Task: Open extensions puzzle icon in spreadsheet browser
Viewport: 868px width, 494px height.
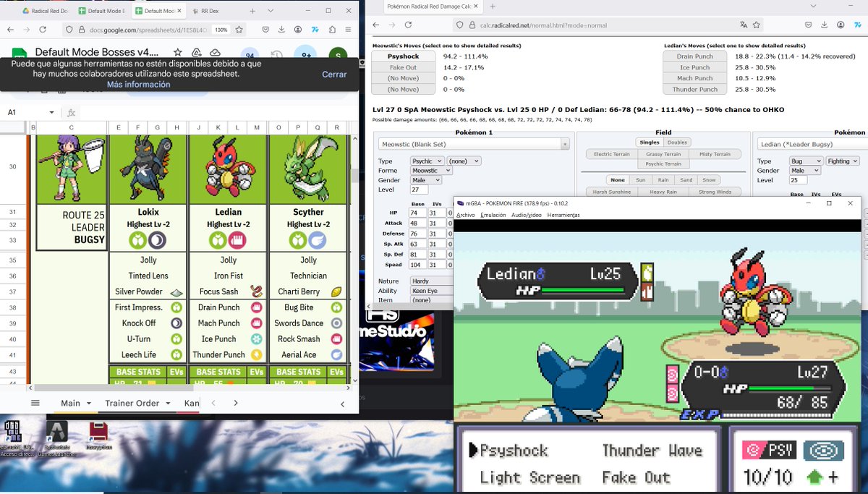Action: point(332,30)
